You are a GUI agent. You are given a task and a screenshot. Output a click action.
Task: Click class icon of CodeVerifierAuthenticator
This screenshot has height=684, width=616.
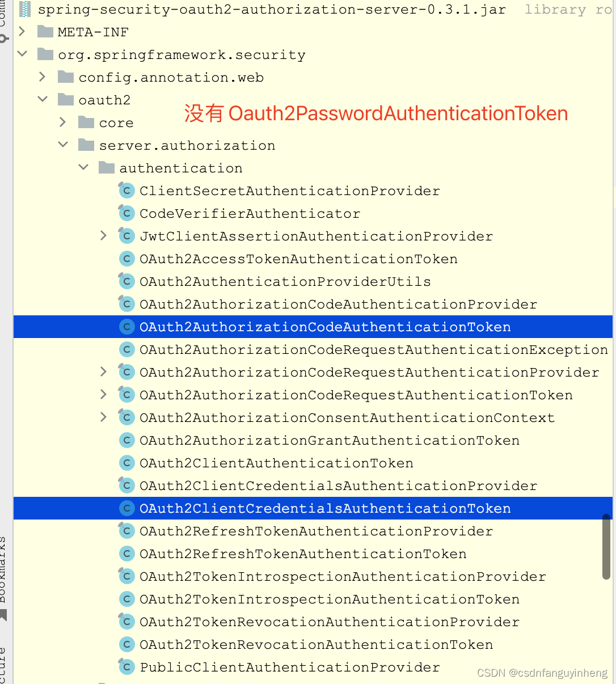(x=126, y=213)
